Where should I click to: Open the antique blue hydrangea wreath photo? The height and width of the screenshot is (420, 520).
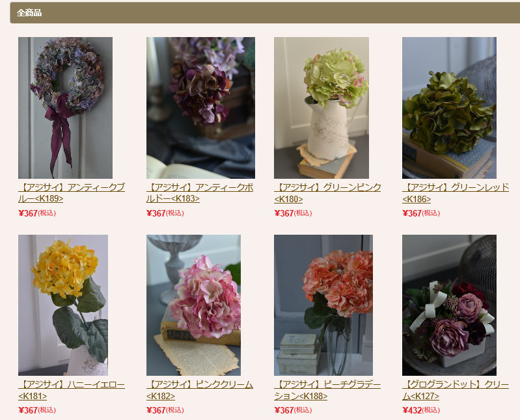coord(65,108)
